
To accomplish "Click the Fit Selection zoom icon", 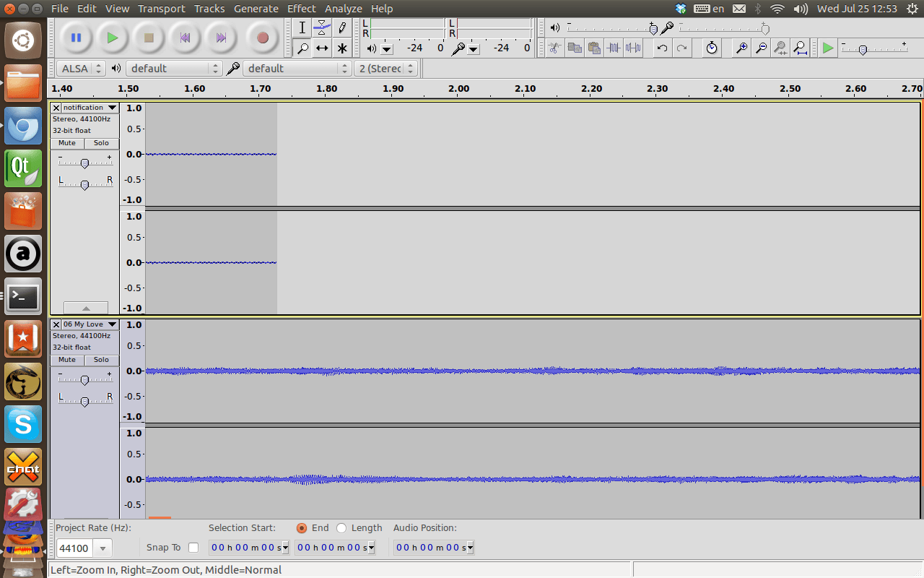I will (780, 48).
